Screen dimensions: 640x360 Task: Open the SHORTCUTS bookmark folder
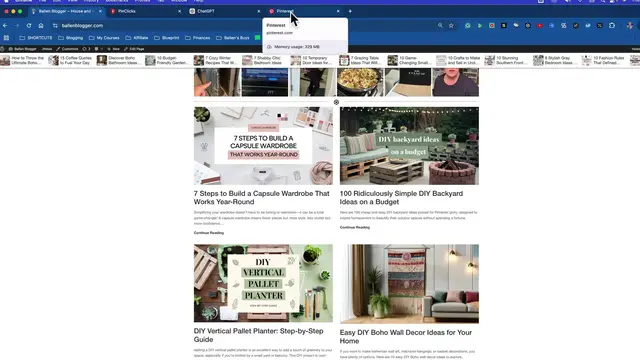coord(36,38)
